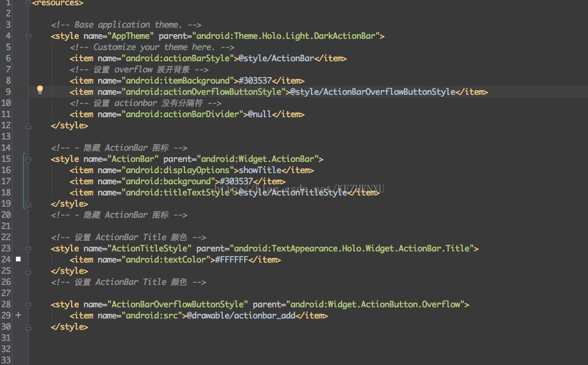This screenshot has height=365, width=588.
Task: Click "ActionTitleStyle" style name on line 23
Action: tap(149, 248)
